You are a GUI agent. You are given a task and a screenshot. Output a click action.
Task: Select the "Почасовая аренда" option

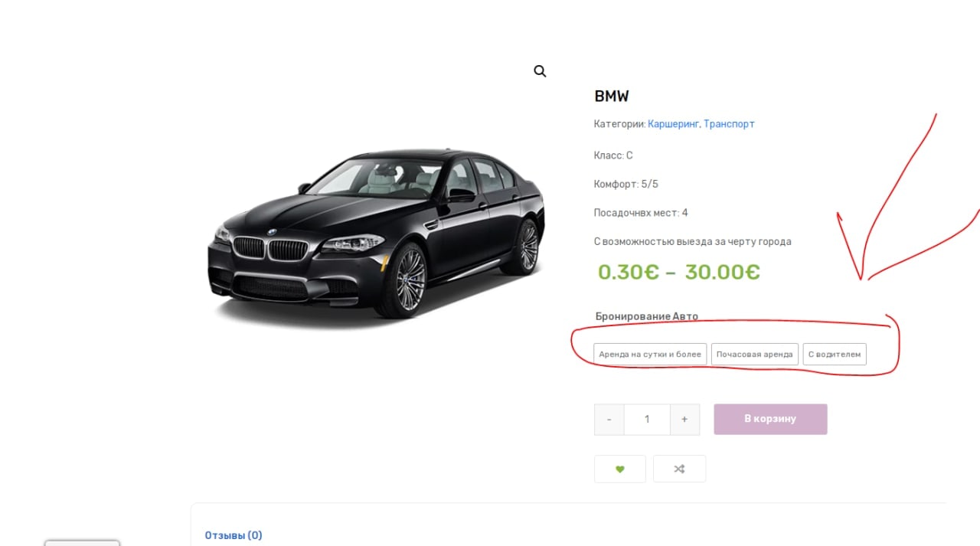[754, 354]
